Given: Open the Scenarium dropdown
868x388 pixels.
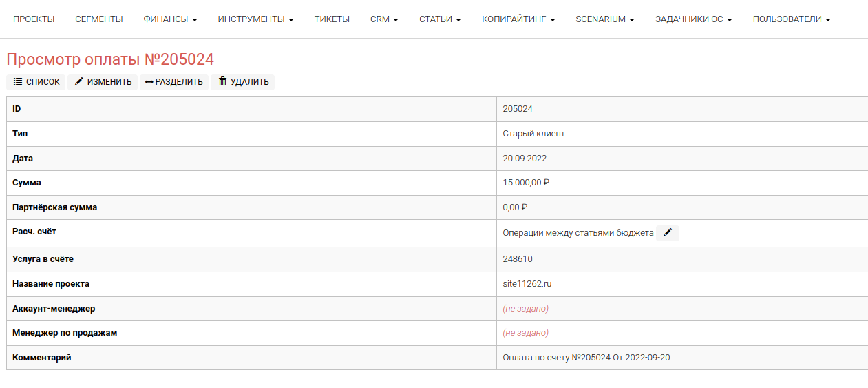Looking at the screenshot, I should click(605, 19).
